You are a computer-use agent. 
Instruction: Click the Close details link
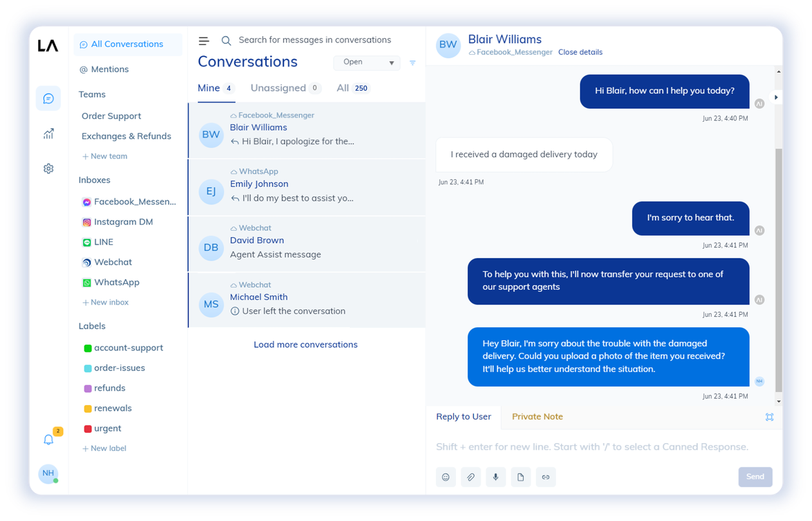pos(580,52)
